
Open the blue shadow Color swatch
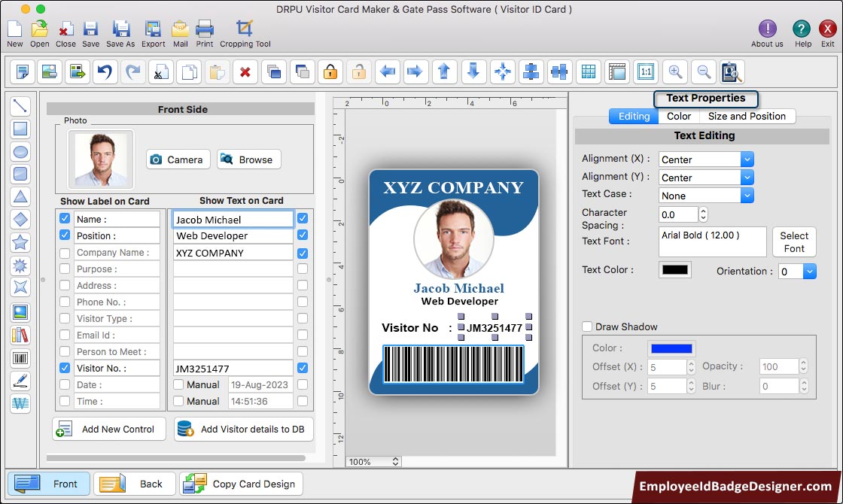point(671,349)
